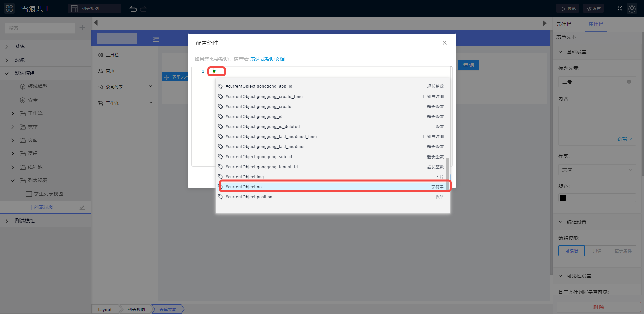Click the app grid logo icon
Screen dimensions: 644x314
pos(9,9)
